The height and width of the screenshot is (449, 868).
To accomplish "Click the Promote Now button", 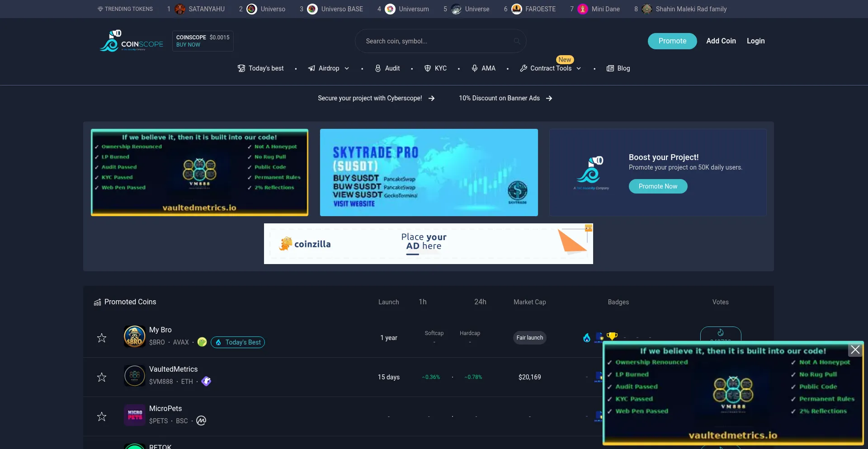I will pos(658,186).
